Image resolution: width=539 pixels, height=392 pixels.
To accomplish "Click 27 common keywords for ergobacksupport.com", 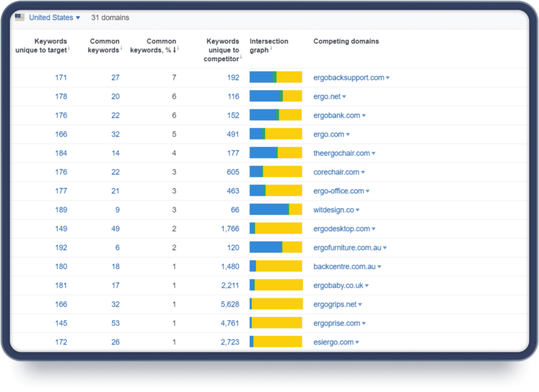I will click(x=115, y=78).
